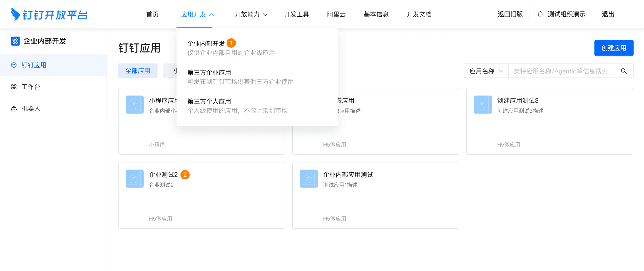Click the 创建应用测试3 app icon
Image resolution: width=644 pixels, height=271 pixels.
[482, 104]
